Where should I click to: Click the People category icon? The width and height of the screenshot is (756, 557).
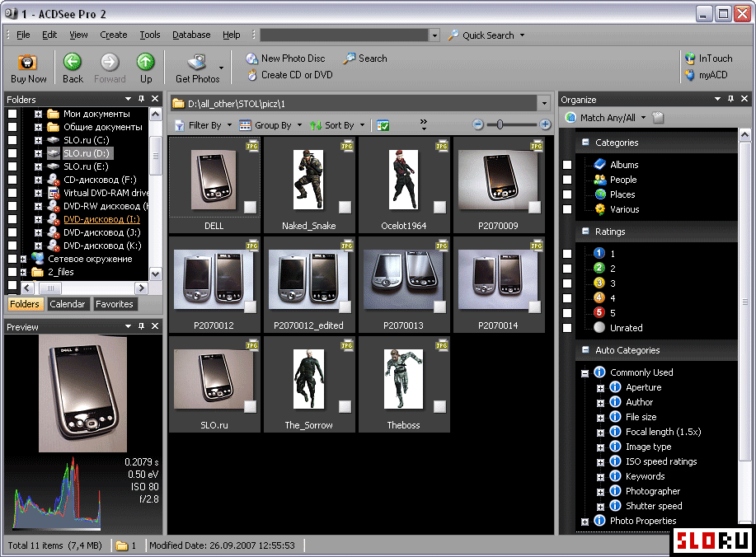coord(600,180)
